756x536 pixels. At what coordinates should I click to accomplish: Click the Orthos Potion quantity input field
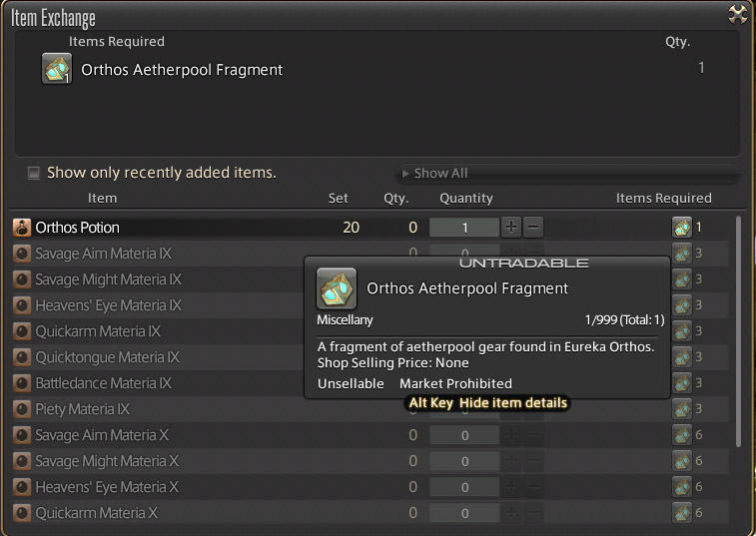pos(464,228)
